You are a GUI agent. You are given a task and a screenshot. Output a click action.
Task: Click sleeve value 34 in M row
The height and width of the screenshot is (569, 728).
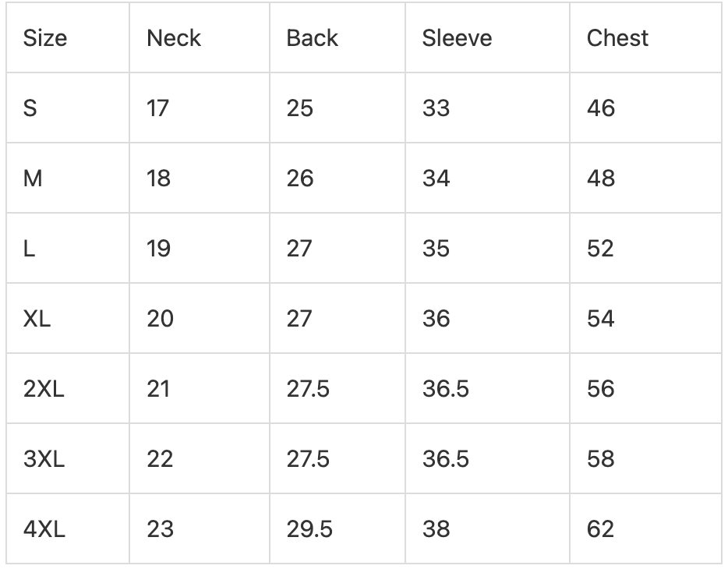point(436,178)
